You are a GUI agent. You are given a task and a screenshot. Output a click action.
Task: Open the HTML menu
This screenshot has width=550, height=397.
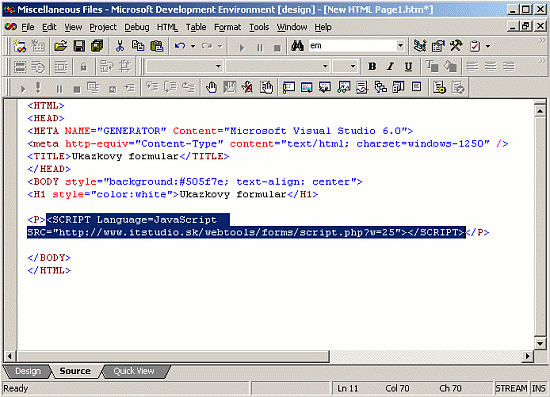click(x=167, y=27)
